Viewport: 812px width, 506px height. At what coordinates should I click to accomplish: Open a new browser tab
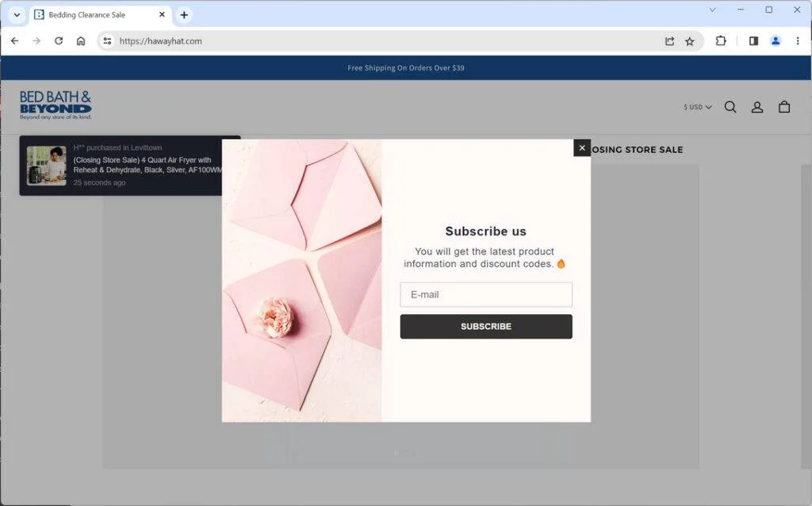pos(184,15)
